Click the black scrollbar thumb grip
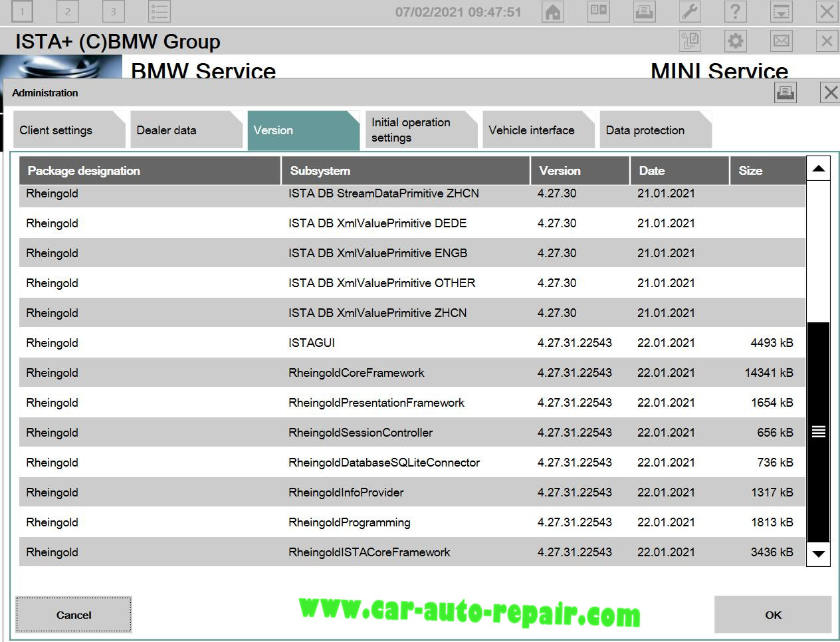This screenshot has width=840, height=642. click(x=818, y=432)
